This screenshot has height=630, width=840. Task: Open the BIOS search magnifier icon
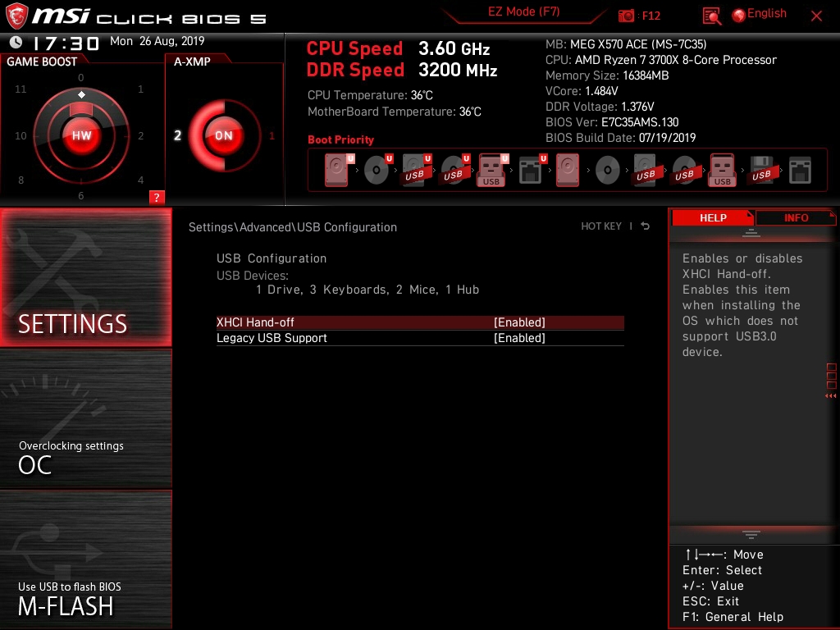[711, 16]
